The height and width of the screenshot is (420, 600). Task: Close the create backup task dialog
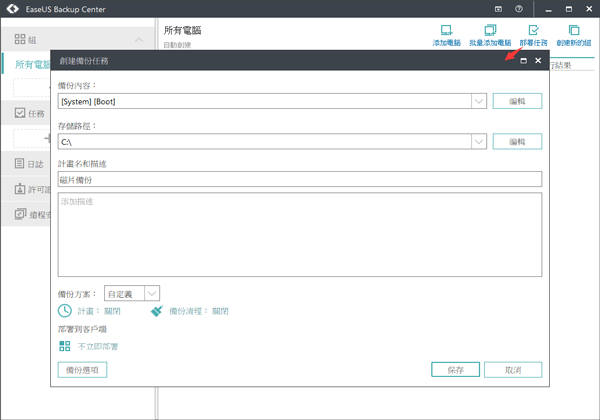pyautogui.click(x=538, y=60)
